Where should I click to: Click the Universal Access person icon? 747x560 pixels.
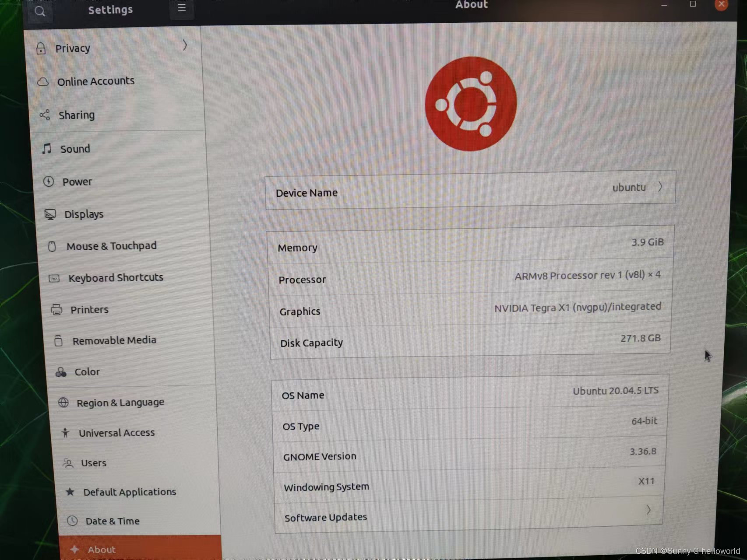click(x=65, y=433)
